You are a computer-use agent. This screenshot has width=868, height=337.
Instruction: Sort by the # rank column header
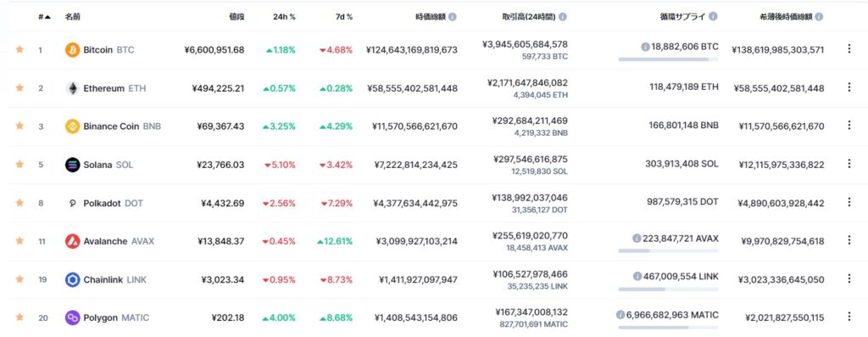[x=44, y=17]
